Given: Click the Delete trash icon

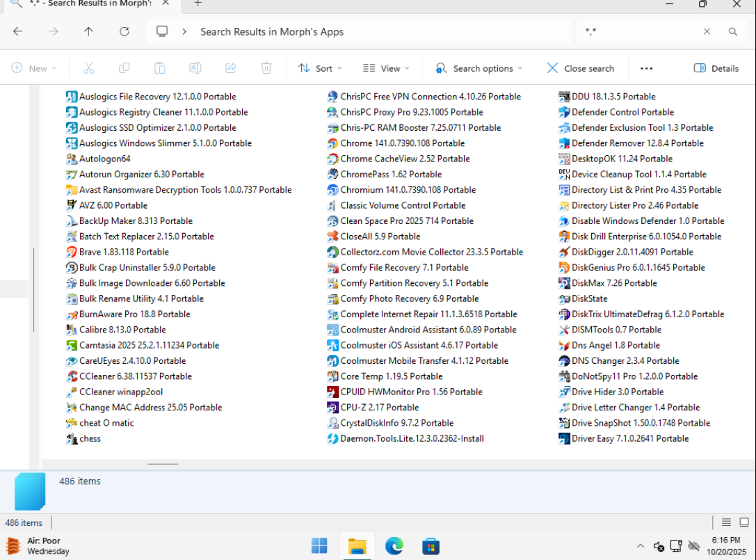Looking at the screenshot, I should pyautogui.click(x=266, y=68).
